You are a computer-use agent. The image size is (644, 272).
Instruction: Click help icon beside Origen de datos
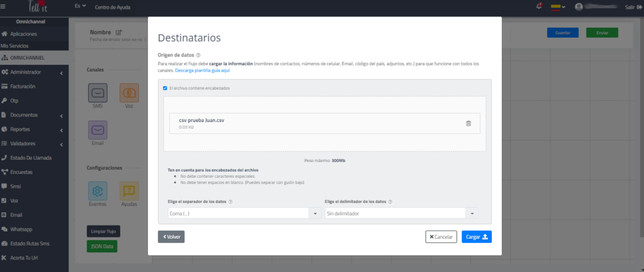point(198,55)
